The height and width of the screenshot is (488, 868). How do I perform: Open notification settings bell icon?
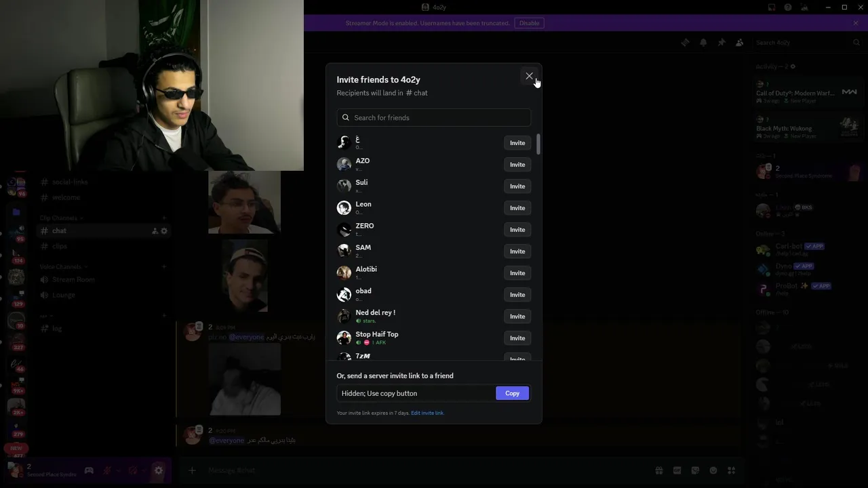pyautogui.click(x=703, y=42)
